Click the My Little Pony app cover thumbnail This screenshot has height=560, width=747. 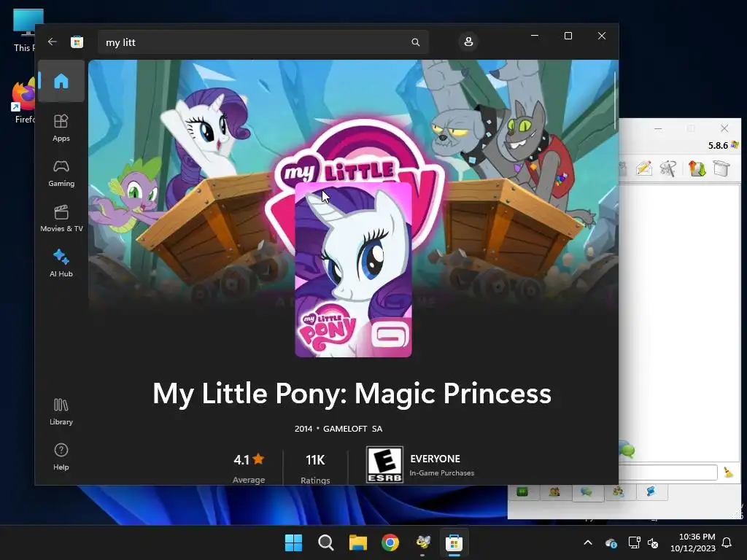(x=354, y=270)
